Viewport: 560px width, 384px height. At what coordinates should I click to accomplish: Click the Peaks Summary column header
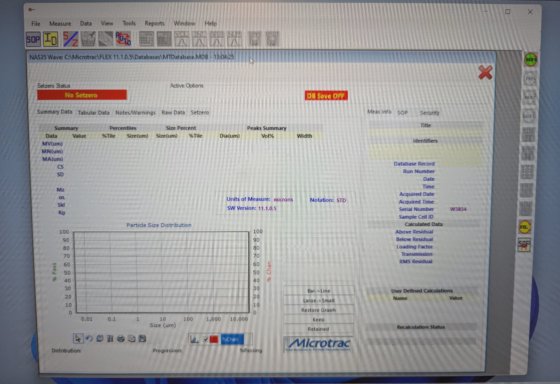tap(267, 128)
